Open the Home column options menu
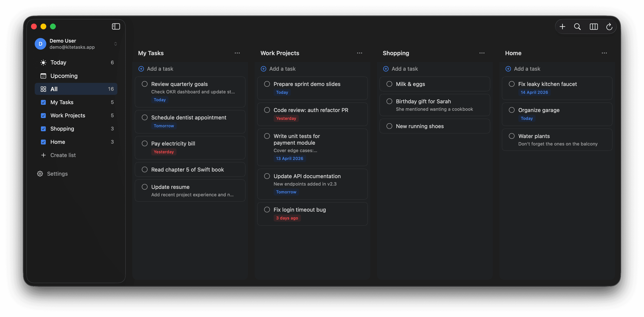 604,53
